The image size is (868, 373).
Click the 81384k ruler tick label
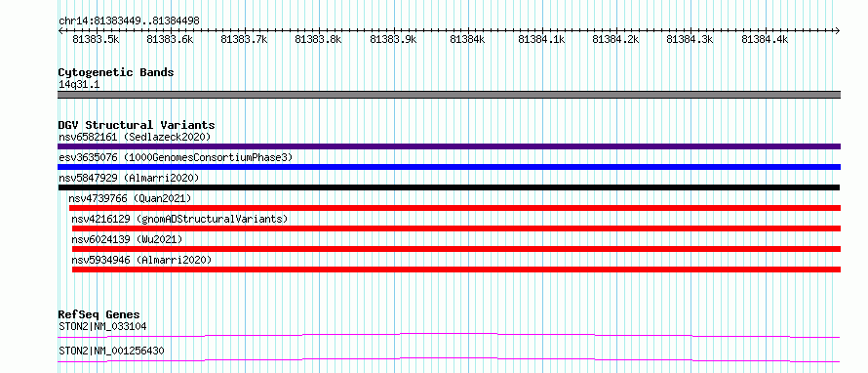[x=467, y=39]
